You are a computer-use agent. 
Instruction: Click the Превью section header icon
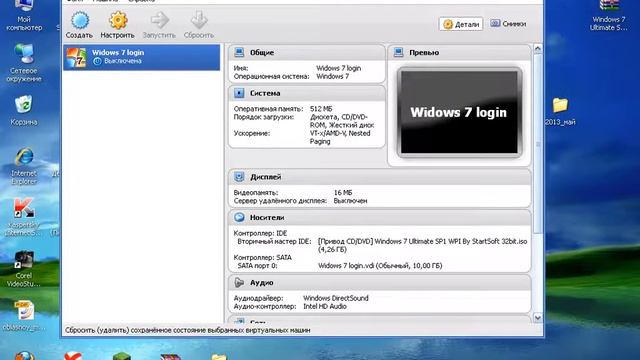(x=398, y=52)
